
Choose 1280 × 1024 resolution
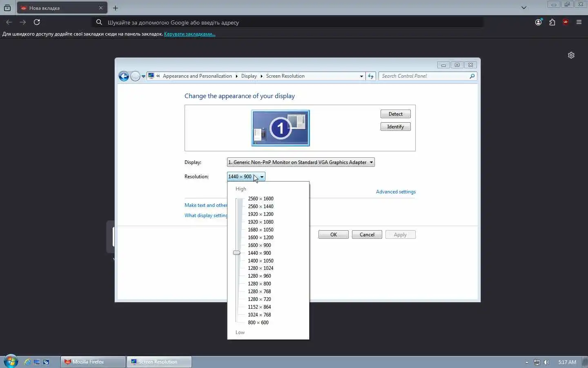(261, 268)
